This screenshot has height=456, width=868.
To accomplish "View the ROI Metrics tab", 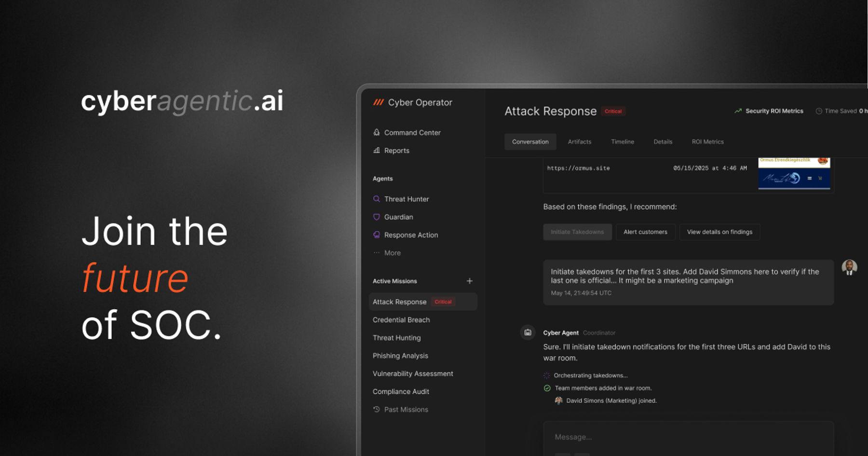I will 707,141.
